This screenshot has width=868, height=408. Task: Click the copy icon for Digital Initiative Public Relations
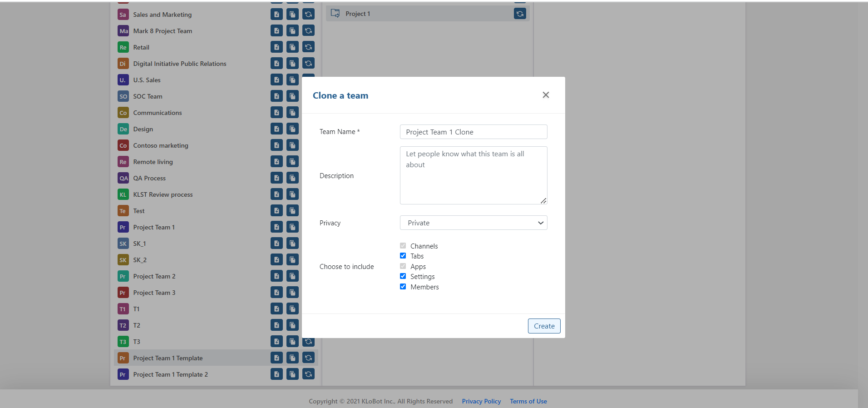(292, 64)
